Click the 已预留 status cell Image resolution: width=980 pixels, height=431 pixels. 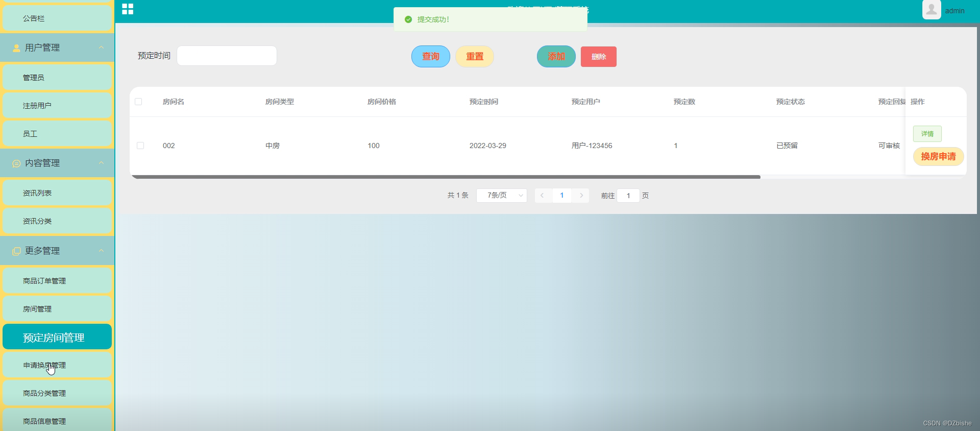[787, 146]
